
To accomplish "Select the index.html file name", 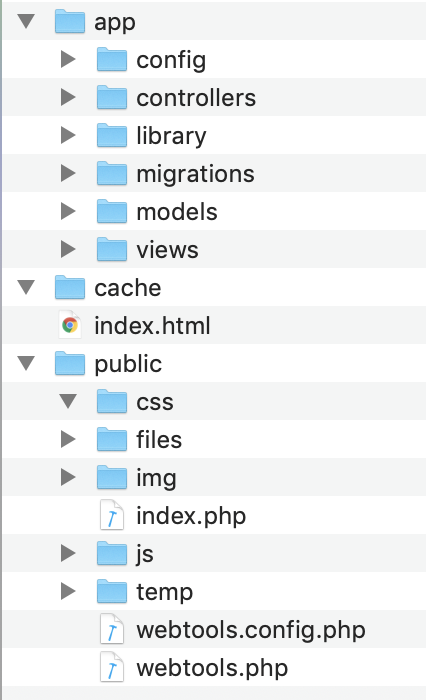I will (x=152, y=325).
